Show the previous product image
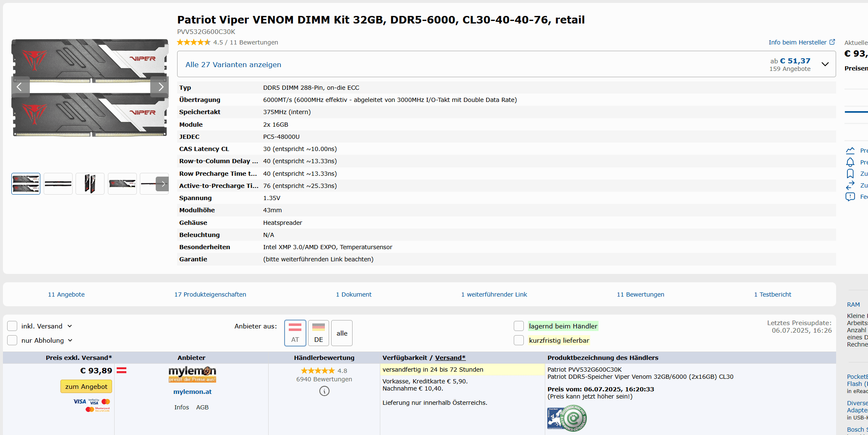This screenshot has width=868, height=435. (19, 87)
